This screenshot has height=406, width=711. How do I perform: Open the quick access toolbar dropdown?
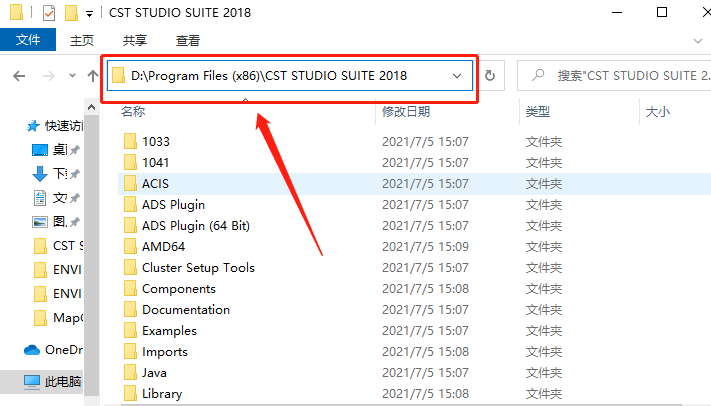(89, 14)
